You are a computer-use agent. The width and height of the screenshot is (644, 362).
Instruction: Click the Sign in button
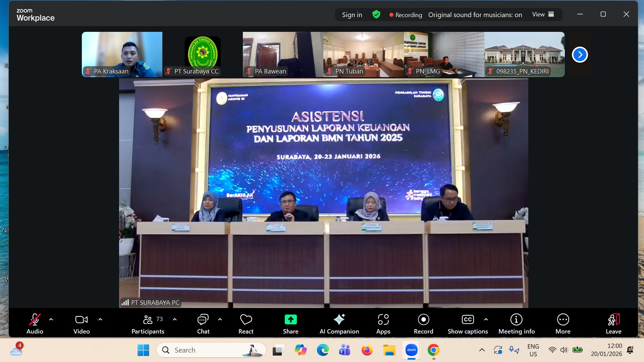(x=352, y=15)
